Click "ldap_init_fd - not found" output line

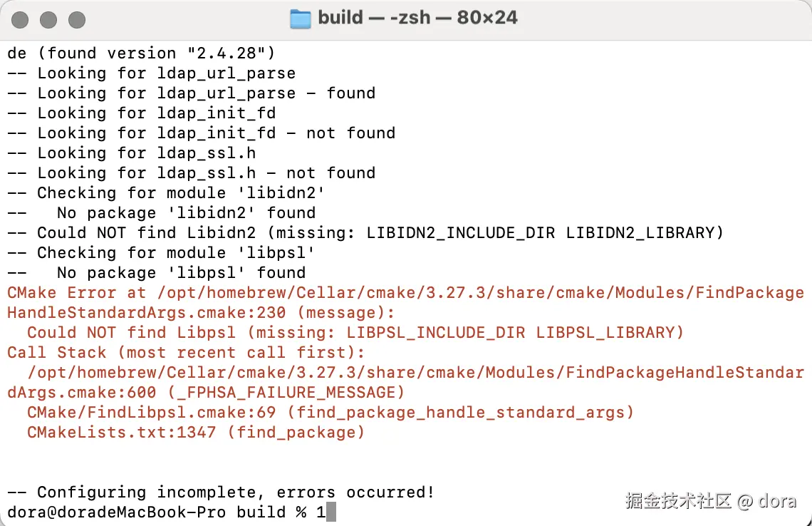[216, 133]
